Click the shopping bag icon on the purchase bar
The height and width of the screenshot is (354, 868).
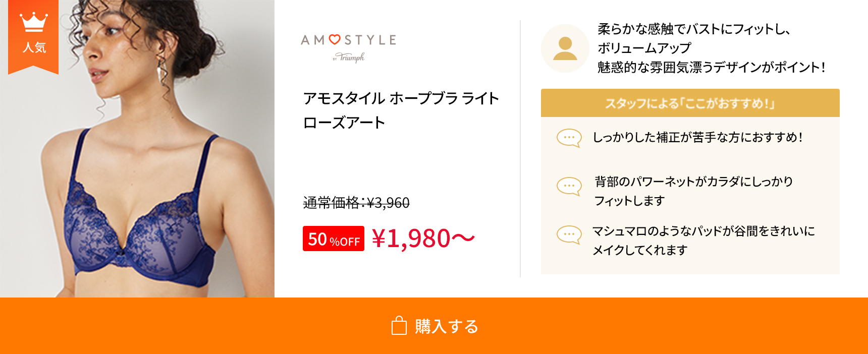[399, 326]
